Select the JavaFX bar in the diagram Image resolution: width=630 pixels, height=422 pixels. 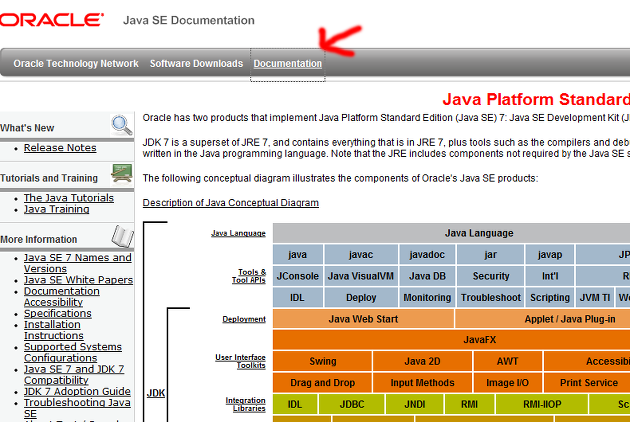pyautogui.click(x=452, y=340)
